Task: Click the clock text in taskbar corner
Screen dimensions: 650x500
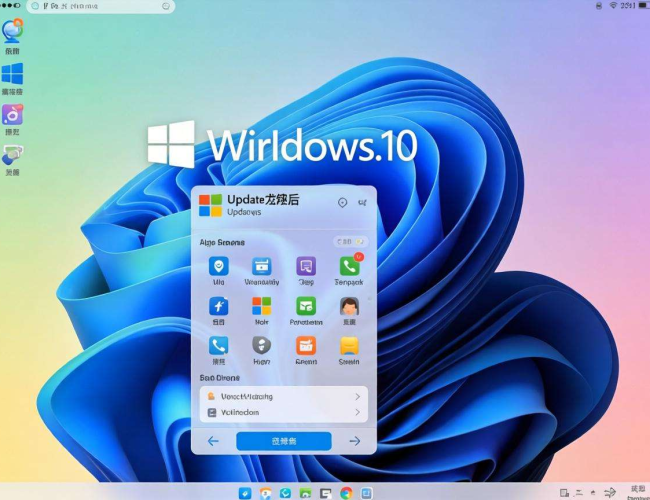Action: click(638, 493)
